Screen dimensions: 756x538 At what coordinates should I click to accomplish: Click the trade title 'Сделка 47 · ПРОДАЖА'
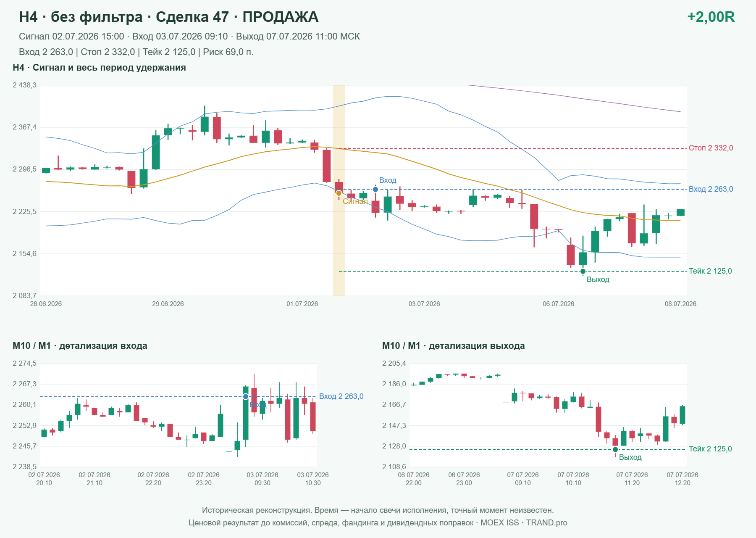coord(237,17)
